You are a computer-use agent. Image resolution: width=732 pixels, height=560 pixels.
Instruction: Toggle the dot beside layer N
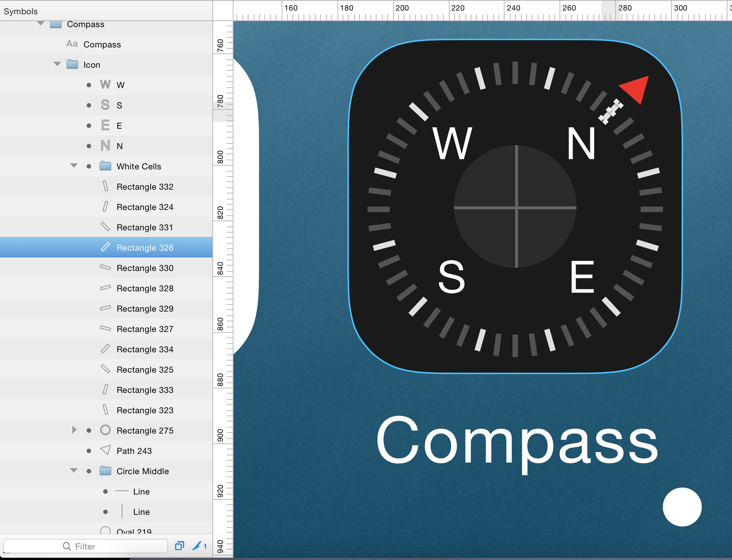pos(89,146)
